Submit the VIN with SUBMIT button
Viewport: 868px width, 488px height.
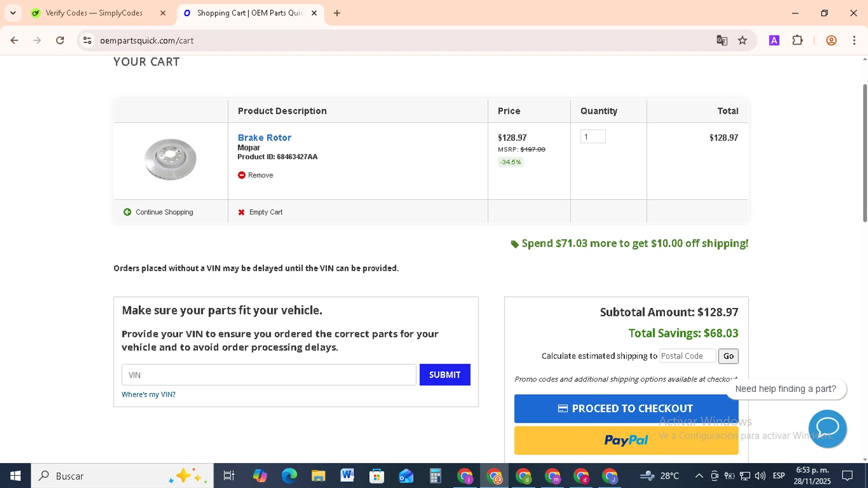coord(445,375)
